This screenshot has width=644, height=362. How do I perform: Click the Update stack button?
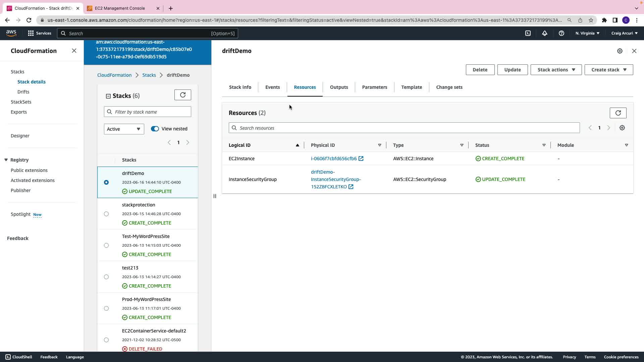pos(512,70)
